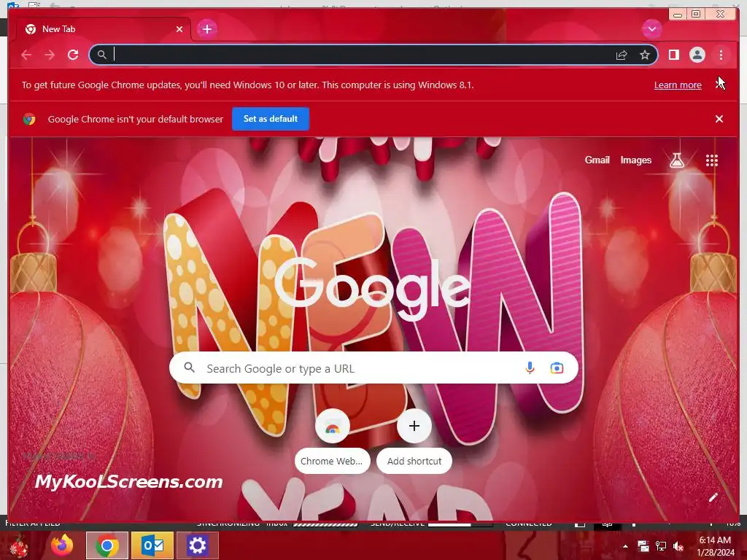The height and width of the screenshot is (560, 747).
Task: Dismiss the default browser infobar
Action: tap(719, 119)
